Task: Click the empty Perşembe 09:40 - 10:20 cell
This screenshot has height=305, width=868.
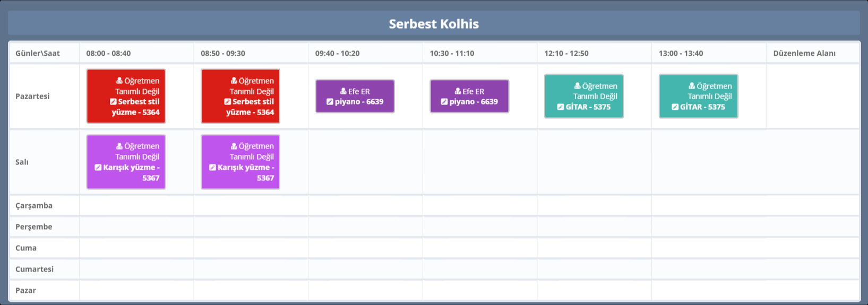Action: click(365, 227)
